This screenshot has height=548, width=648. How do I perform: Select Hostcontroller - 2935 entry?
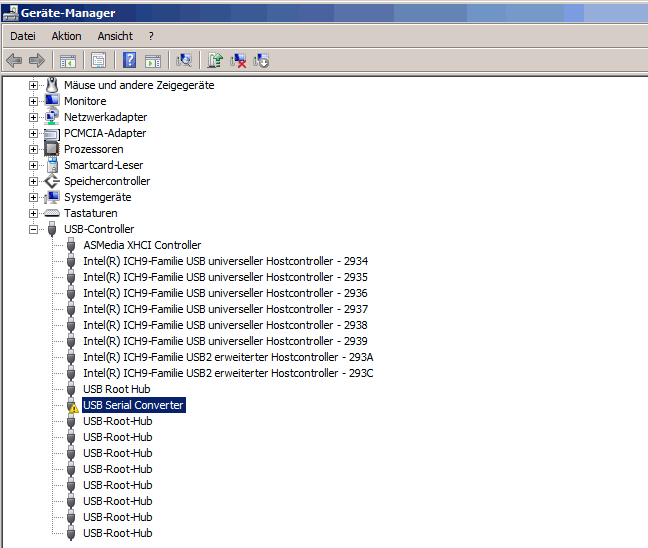[x=226, y=277]
